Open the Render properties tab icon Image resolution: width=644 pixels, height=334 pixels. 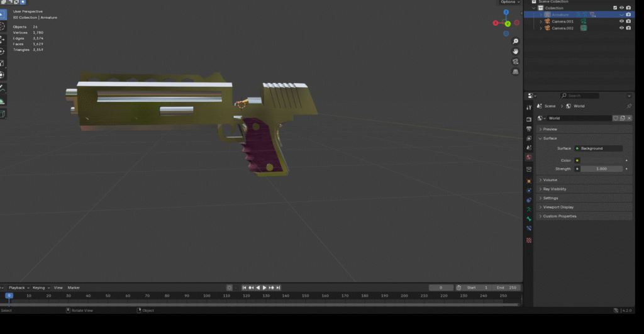coord(529,119)
